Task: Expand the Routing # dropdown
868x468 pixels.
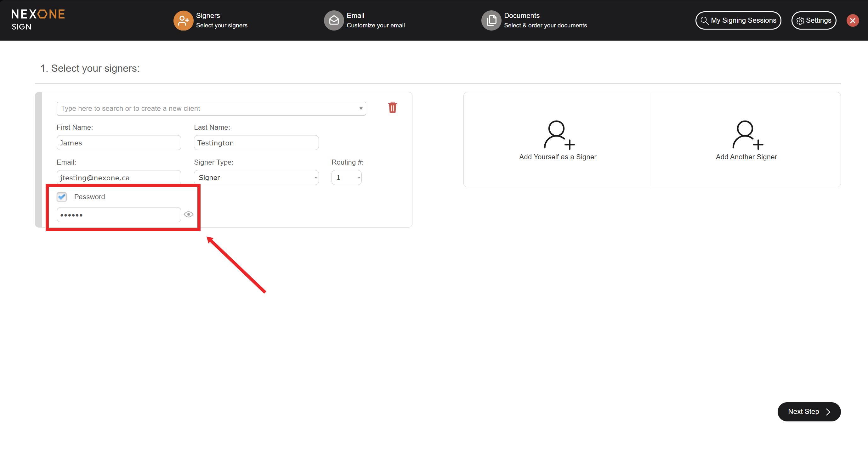Action: pos(346,178)
